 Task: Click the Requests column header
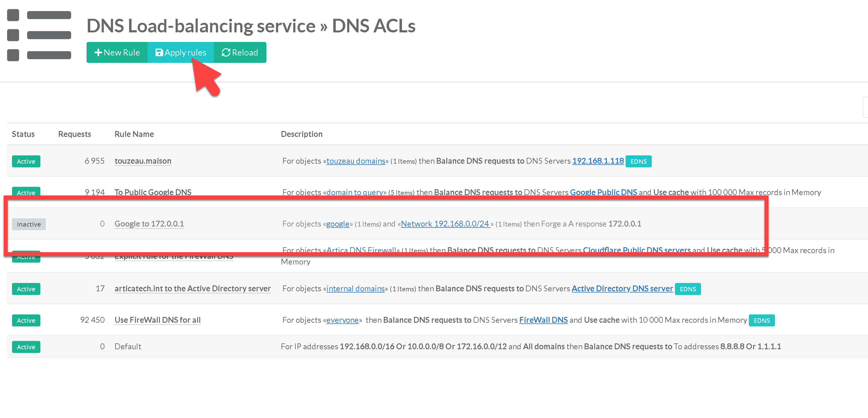75,134
